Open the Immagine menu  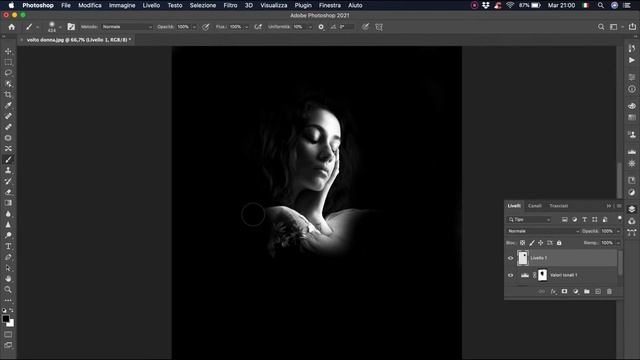(x=122, y=5)
